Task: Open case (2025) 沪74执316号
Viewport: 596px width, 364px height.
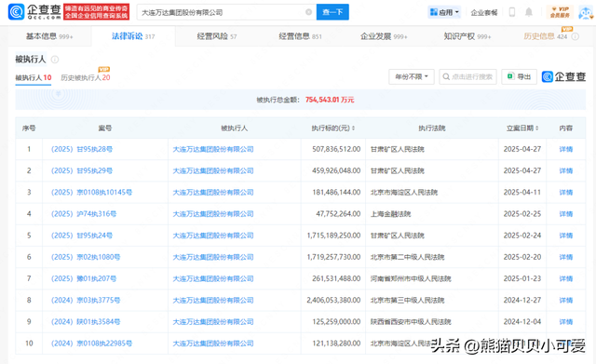Action: click(84, 214)
